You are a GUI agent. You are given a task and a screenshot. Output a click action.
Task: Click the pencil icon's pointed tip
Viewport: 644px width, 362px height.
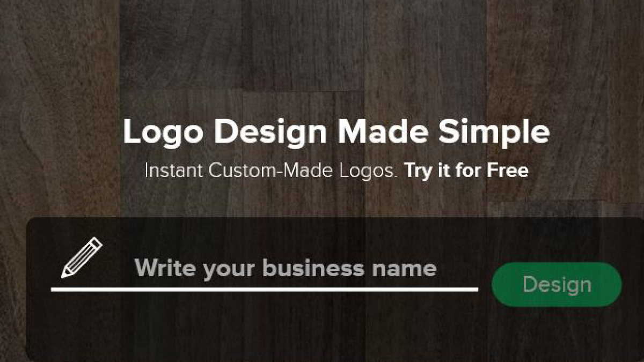[64, 275]
